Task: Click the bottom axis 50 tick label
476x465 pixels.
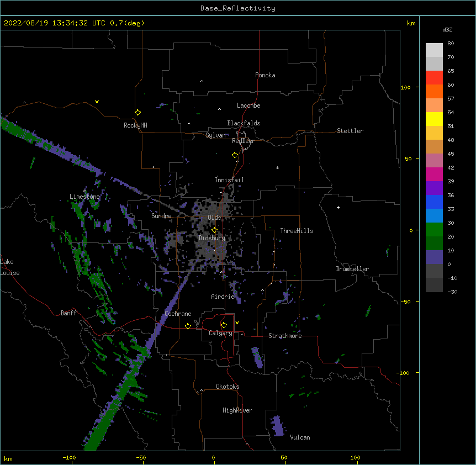Action: [x=284, y=457]
